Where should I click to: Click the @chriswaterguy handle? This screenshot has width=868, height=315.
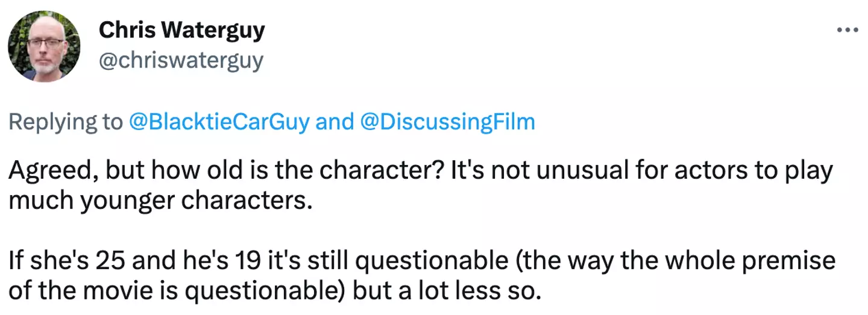click(x=180, y=61)
